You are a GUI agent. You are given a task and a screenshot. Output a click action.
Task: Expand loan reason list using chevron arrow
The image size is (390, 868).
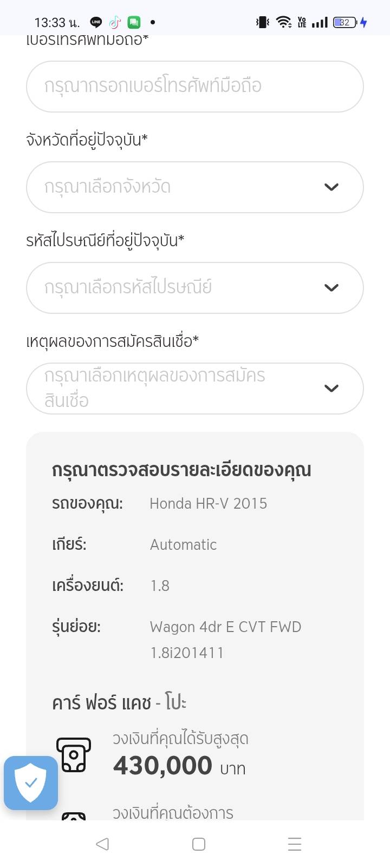tap(331, 389)
